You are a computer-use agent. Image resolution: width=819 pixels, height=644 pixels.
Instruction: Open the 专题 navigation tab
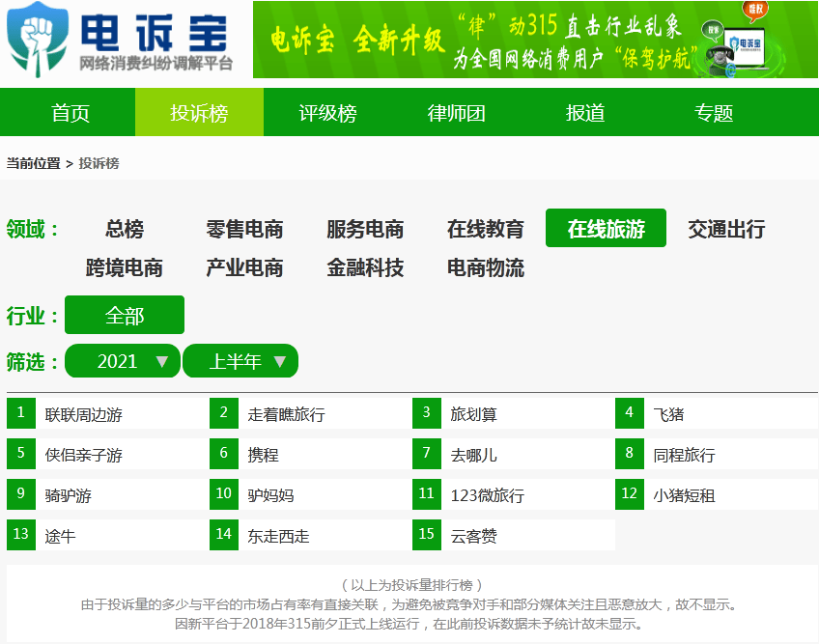coord(714,112)
